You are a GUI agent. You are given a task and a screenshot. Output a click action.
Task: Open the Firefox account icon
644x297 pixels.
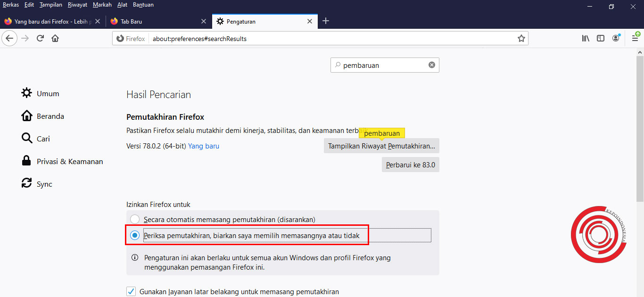pos(616,38)
